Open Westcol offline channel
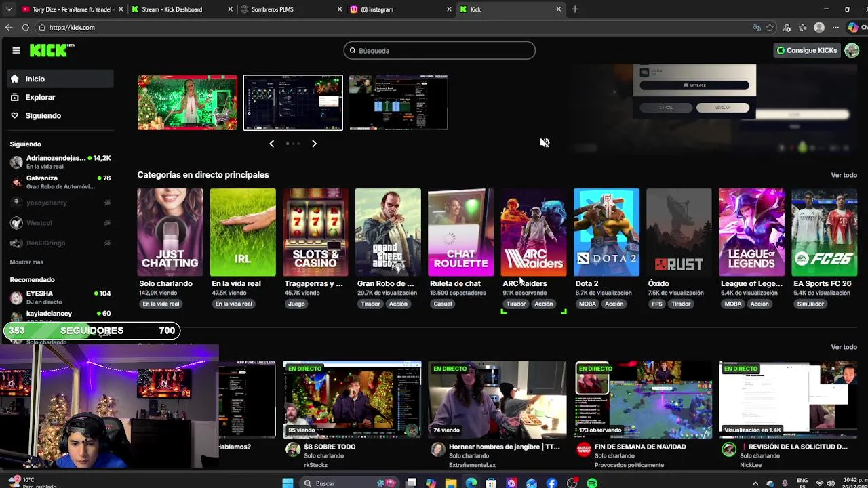Image resolution: width=868 pixels, height=488 pixels. (x=61, y=223)
